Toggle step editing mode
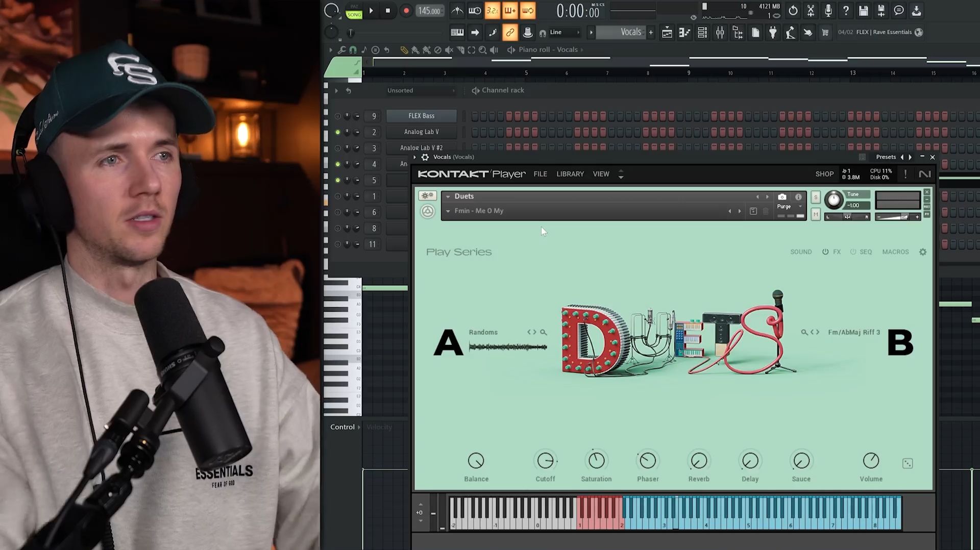980x550 pixels. pos(493,32)
